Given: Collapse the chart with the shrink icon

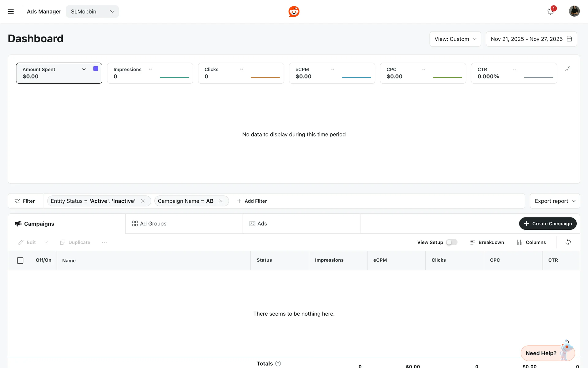Looking at the screenshot, I should (567, 69).
